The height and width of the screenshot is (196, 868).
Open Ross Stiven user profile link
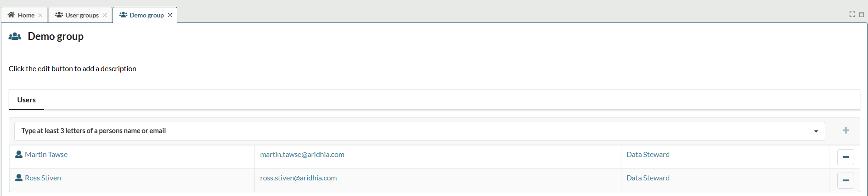(x=43, y=178)
